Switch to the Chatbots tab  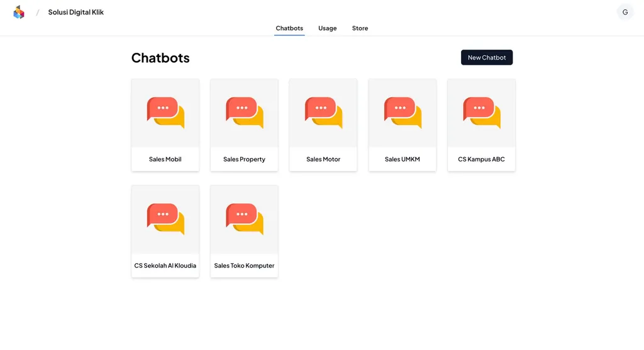tap(289, 28)
